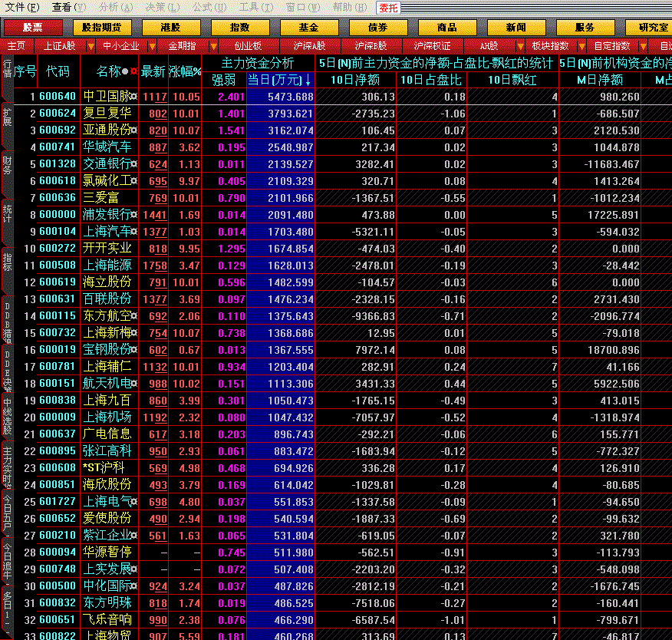Expand the 板块指数 dropdown arrow
Viewport: 672px width, 640px height.
[581, 46]
